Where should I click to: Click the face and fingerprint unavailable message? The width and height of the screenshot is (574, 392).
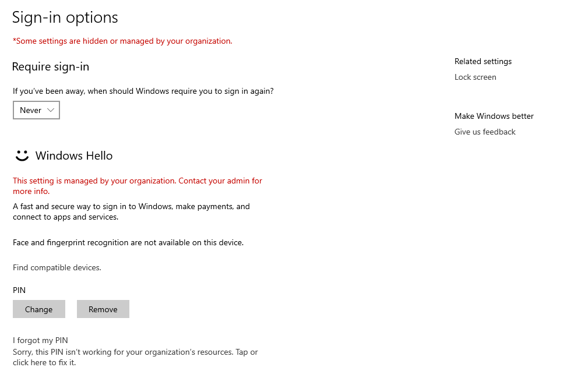pyautogui.click(x=128, y=243)
